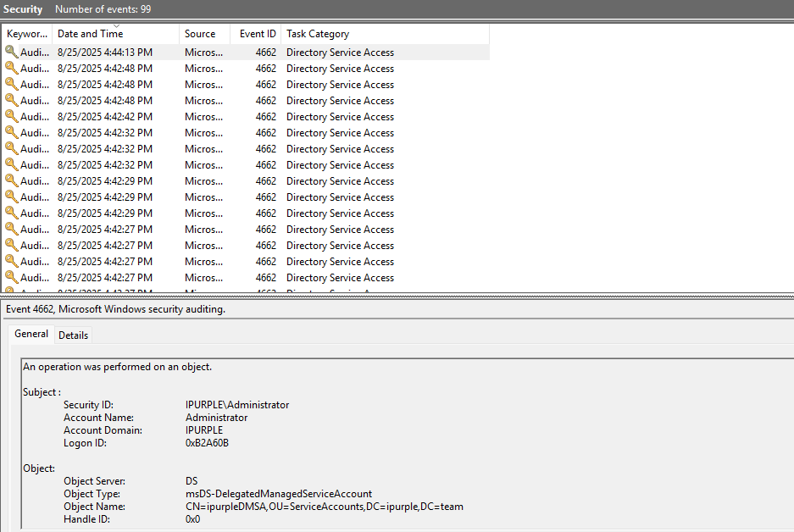Switch to the Details tab
The height and width of the screenshot is (532, 794).
pyautogui.click(x=73, y=335)
